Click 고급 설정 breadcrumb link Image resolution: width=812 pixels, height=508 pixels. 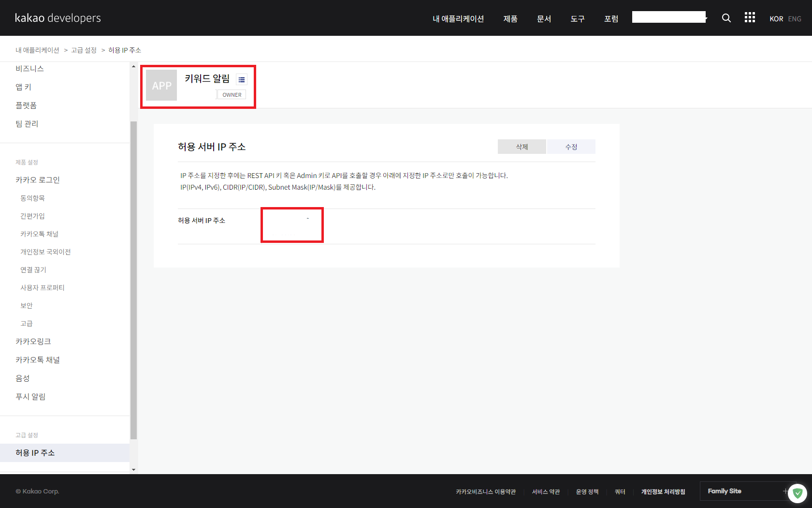(84, 50)
